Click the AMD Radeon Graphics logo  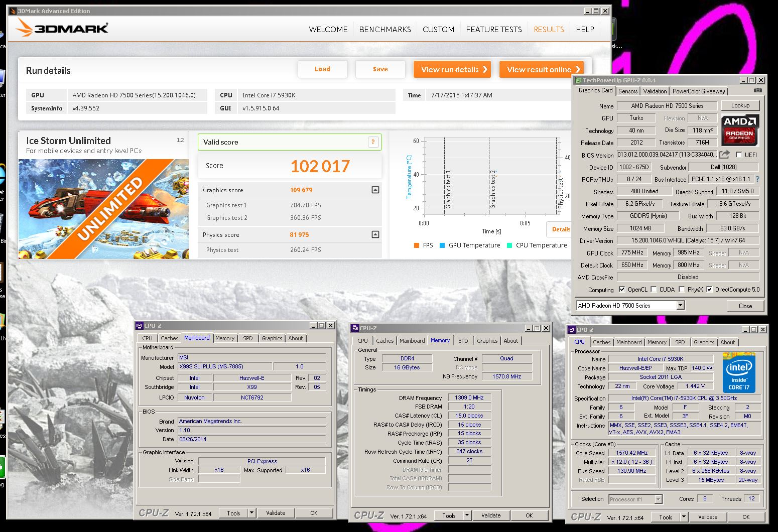[x=740, y=130]
